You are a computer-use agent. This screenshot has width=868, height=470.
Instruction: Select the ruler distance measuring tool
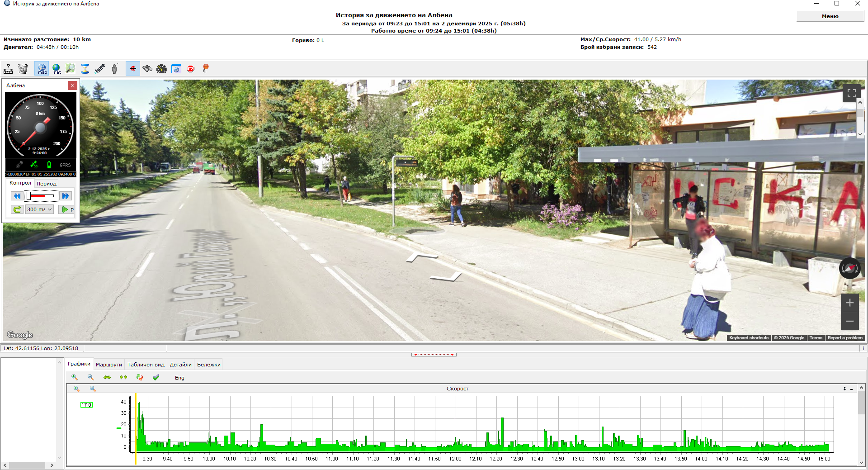point(8,69)
